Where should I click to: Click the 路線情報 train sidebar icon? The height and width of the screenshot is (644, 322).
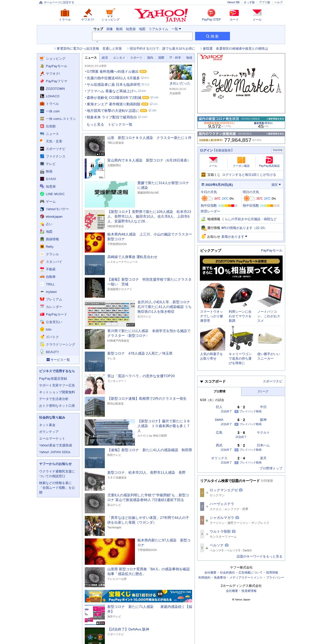pyautogui.click(x=42, y=239)
